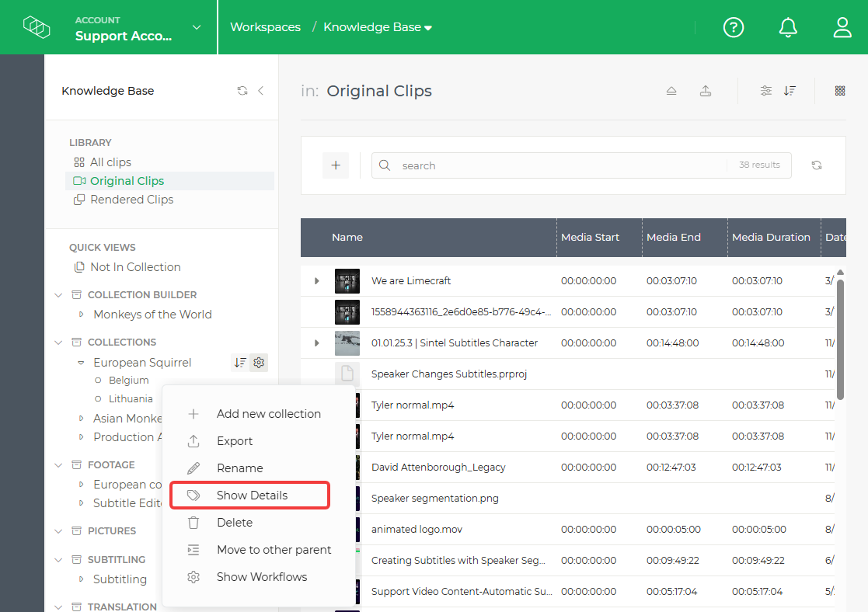Collapse the Collection Builder section
This screenshot has width=868, height=612.
coord(59,295)
